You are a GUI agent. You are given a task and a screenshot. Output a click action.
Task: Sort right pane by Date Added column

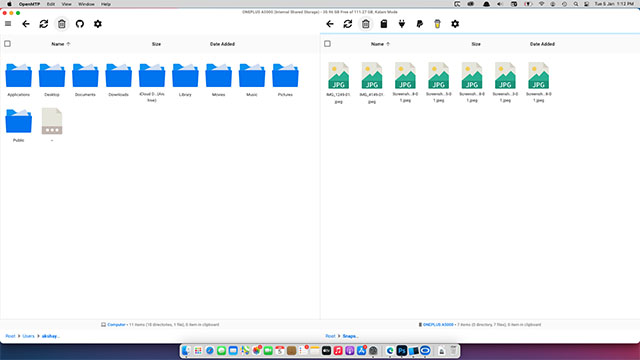point(542,44)
